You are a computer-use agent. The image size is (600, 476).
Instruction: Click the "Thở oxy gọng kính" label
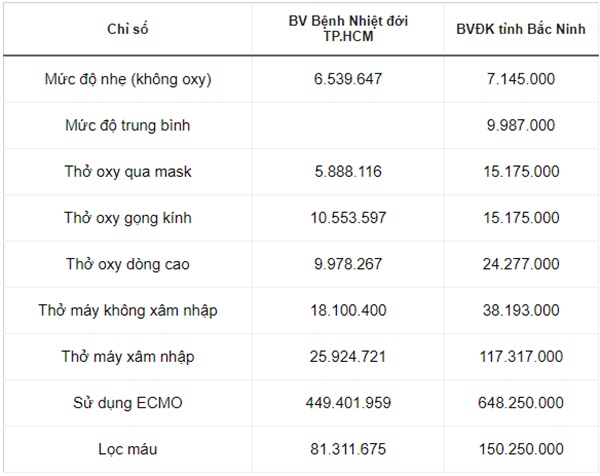coord(127,218)
